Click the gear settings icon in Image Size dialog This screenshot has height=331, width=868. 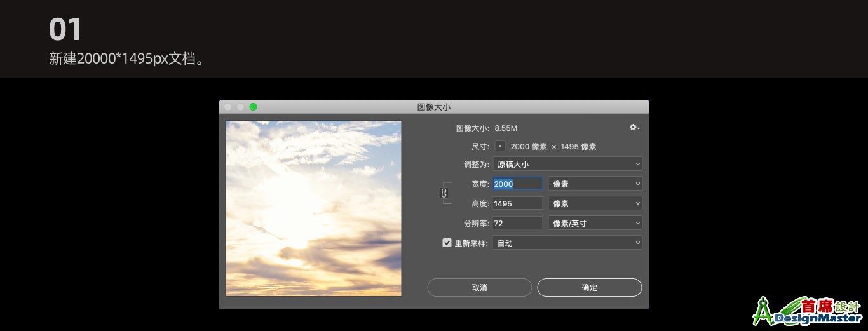tap(634, 128)
